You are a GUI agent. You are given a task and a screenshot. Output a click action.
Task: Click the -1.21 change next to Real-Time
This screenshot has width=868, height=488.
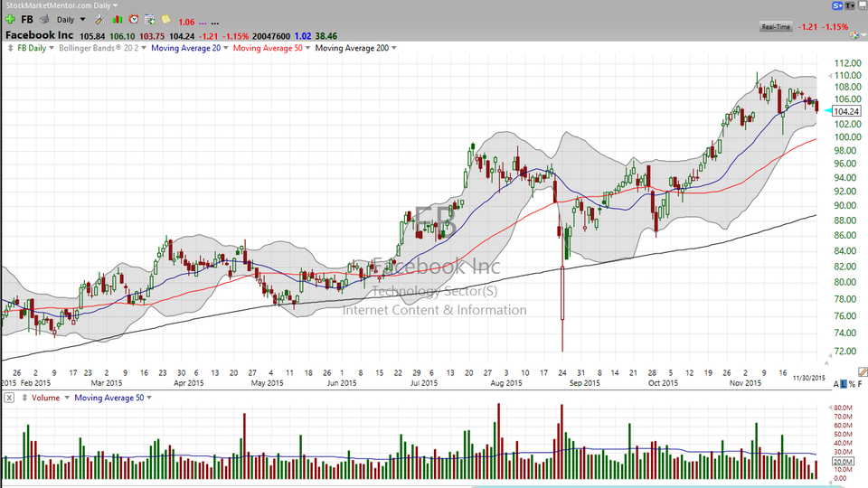pyautogui.click(x=807, y=26)
